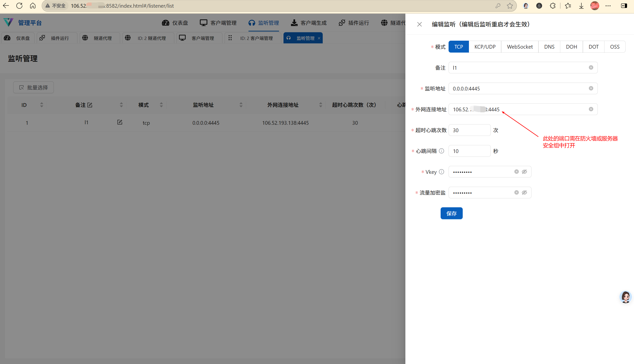634x364 pixels.
Task: Sort by 备注 column
Action: click(x=121, y=105)
